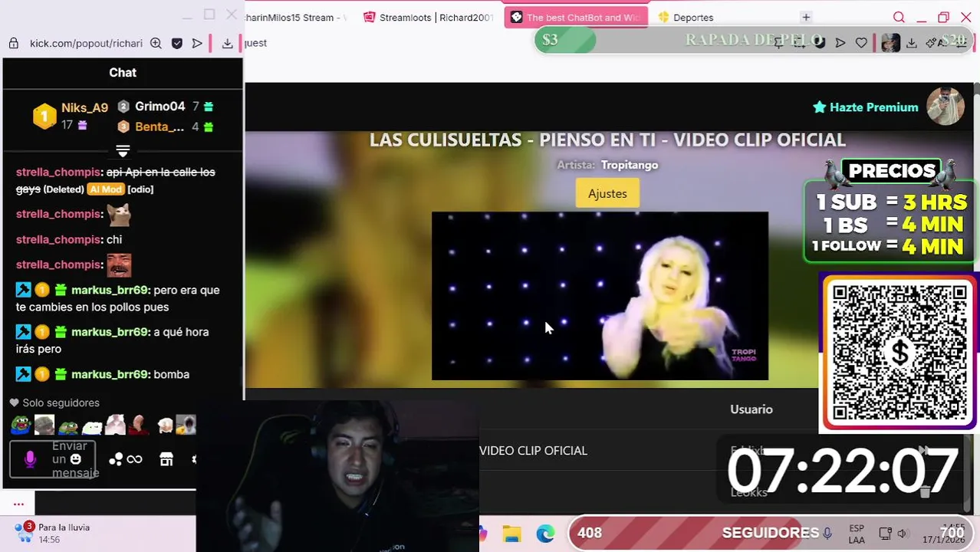
Task: Open a new browser tab with plus button
Action: 806,17
